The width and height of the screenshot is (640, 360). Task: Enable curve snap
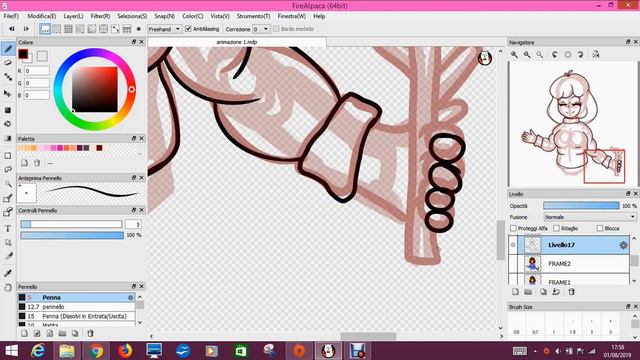(116, 29)
